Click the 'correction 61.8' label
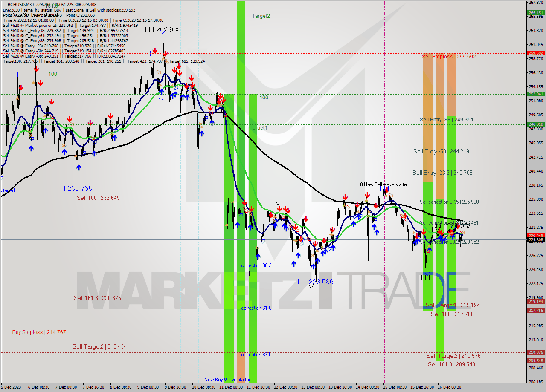The image size is (546, 392). pyautogui.click(x=256, y=308)
